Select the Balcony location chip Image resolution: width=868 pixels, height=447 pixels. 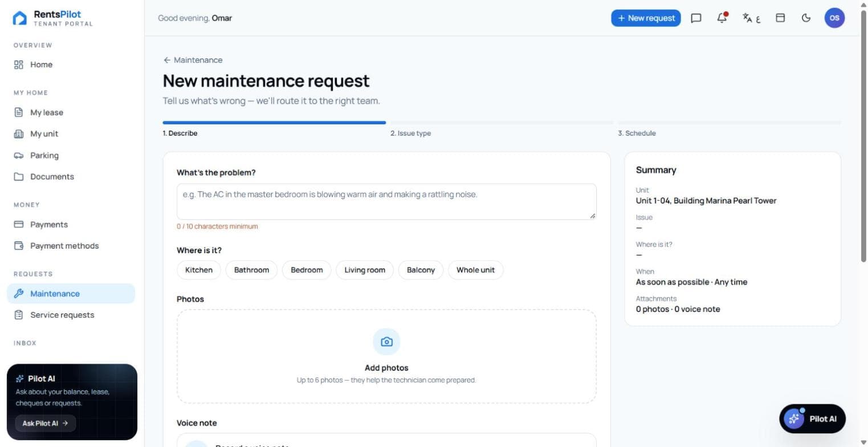pos(421,270)
